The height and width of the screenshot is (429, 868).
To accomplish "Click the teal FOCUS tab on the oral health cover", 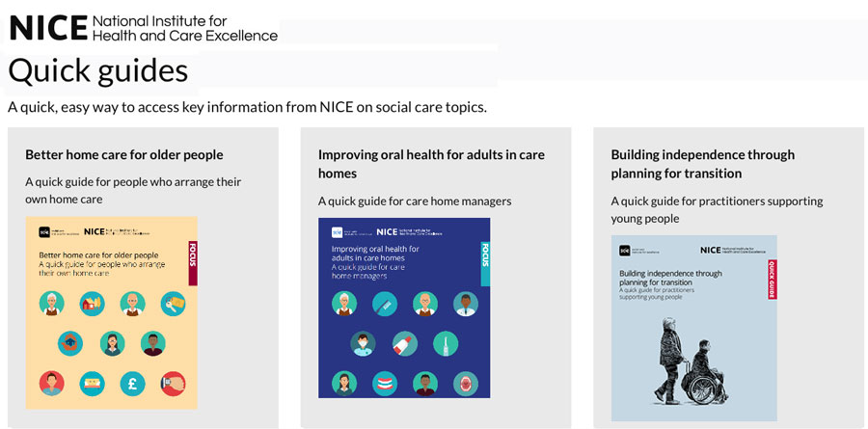I will [485, 263].
